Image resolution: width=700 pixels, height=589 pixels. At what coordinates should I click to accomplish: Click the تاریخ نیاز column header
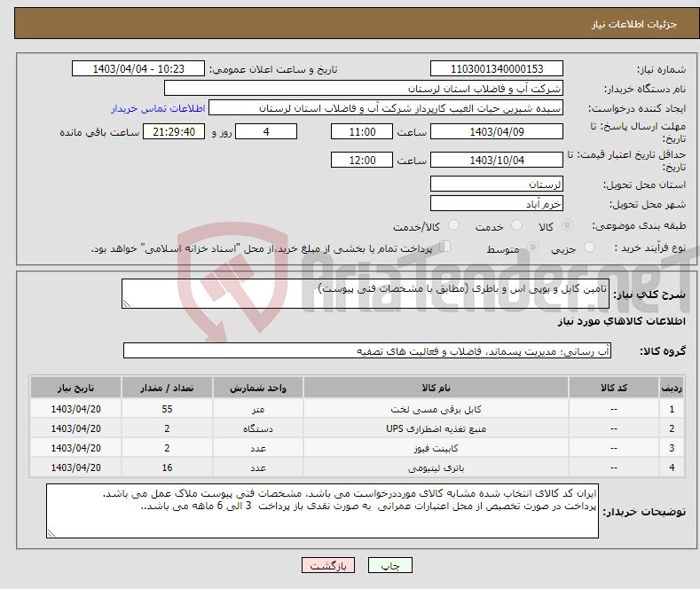pos(76,388)
